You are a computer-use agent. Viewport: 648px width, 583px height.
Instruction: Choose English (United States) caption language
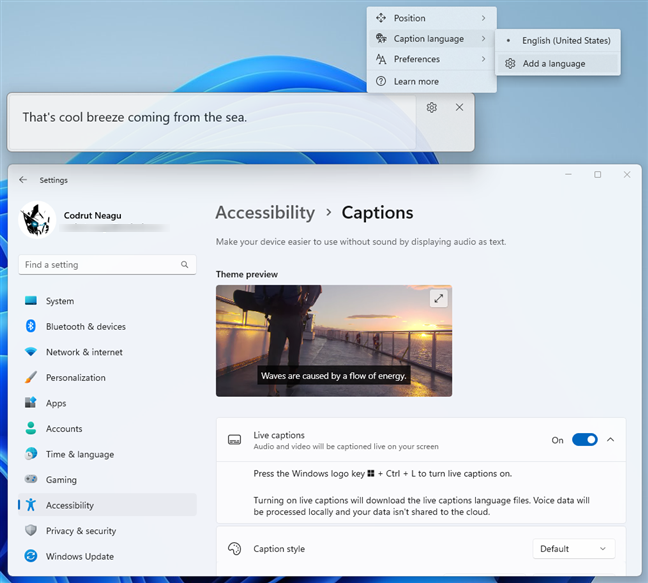click(557, 40)
